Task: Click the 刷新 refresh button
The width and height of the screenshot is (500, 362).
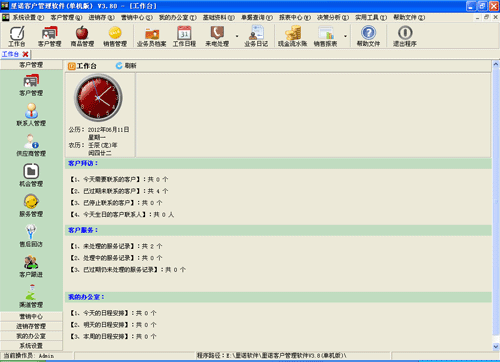Action: tap(126, 66)
